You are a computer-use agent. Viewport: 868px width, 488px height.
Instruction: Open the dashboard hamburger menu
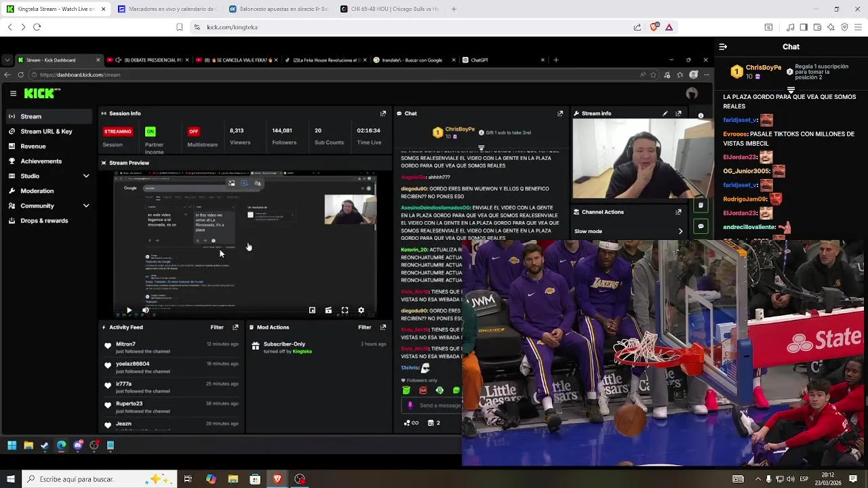(x=13, y=94)
